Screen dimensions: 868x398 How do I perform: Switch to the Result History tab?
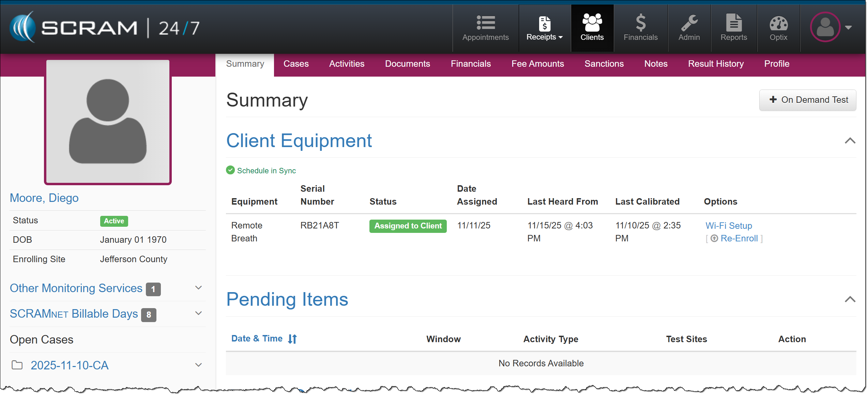(x=715, y=64)
